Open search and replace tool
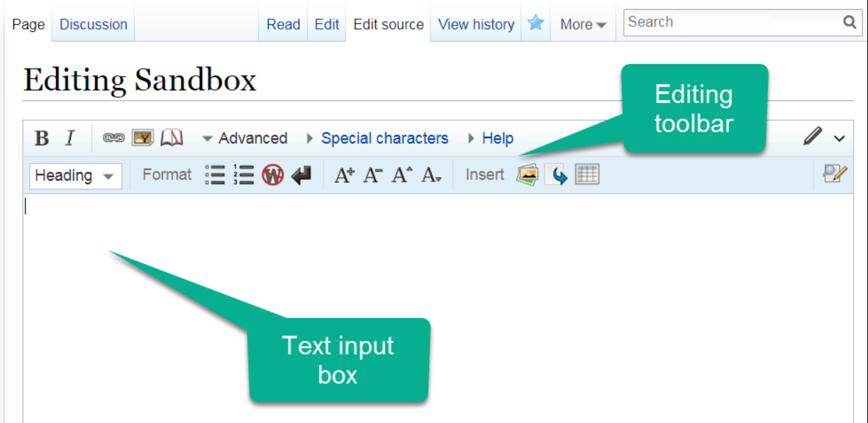868x423 pixels. (x=835, y=174)
